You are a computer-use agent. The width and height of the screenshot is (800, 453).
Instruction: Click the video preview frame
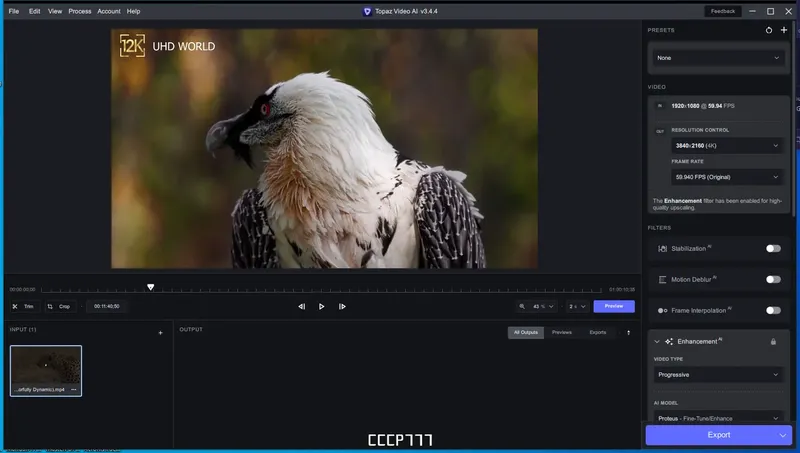[x=324, y=148]
